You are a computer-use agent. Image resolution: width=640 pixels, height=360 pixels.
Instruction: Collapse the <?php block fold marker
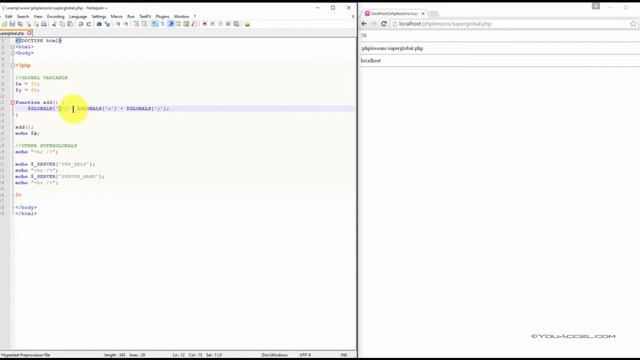click(13, 65)
